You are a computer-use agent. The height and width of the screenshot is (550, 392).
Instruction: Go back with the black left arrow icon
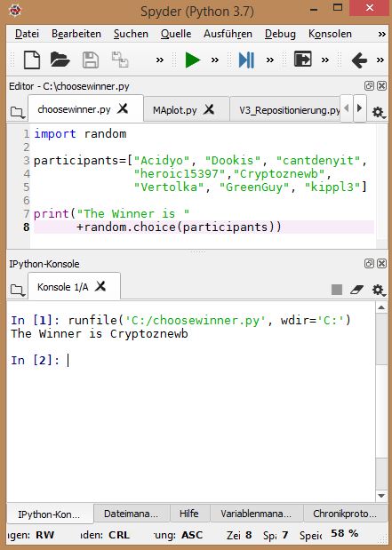[x=359, y=60]
